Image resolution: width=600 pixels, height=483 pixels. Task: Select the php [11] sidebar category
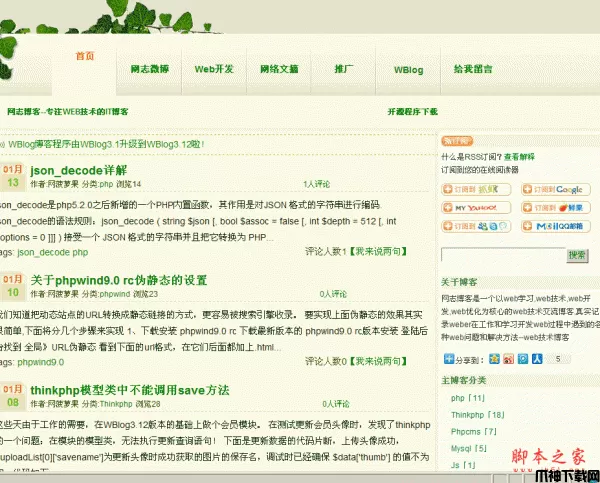pyautogui.click(x=468, y=398)
